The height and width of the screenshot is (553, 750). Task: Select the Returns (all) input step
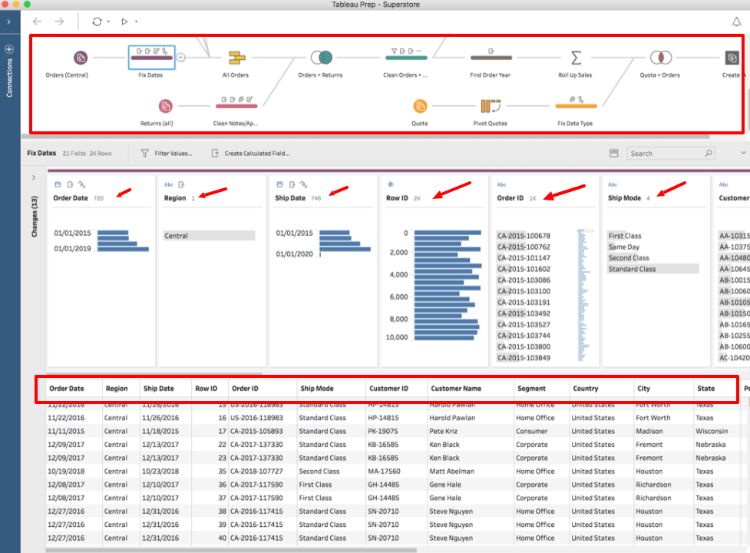(x=165, y=106)
